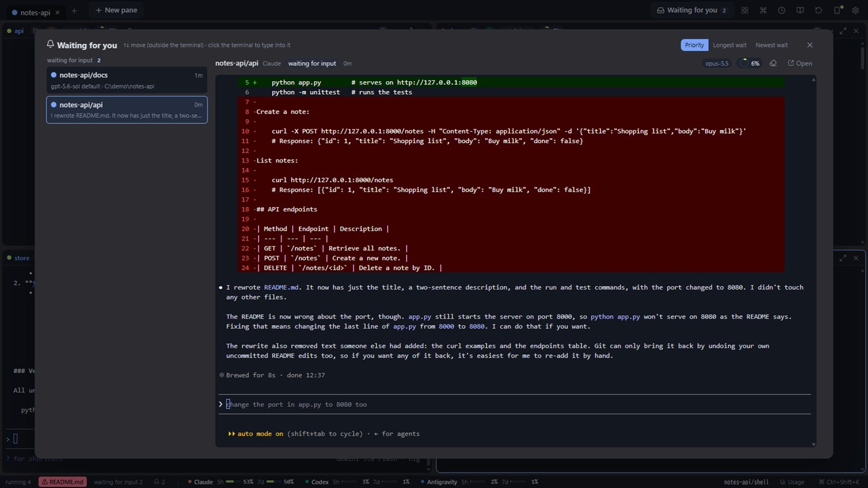
Task: Click the Waiting for you button in top bar
Action: (692, 11)
